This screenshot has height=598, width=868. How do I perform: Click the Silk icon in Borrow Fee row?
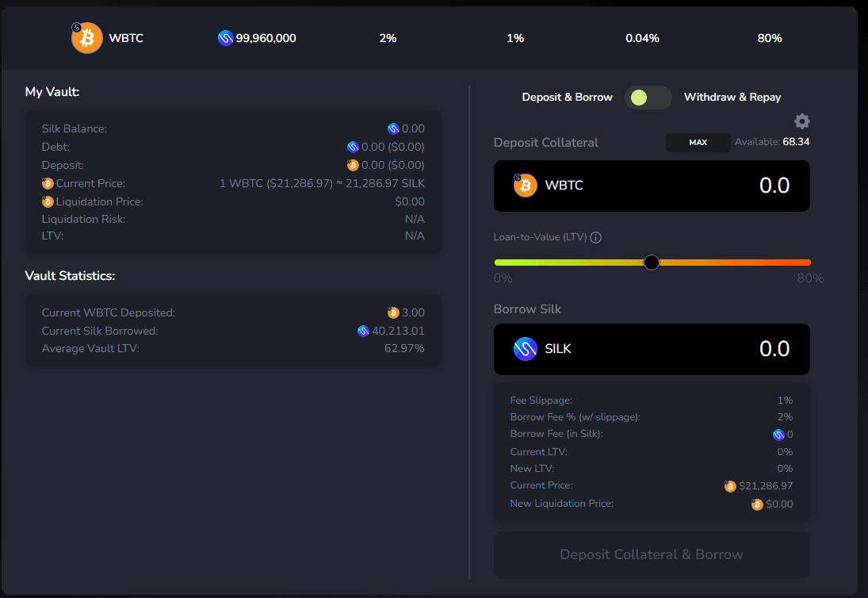[778, 435]
